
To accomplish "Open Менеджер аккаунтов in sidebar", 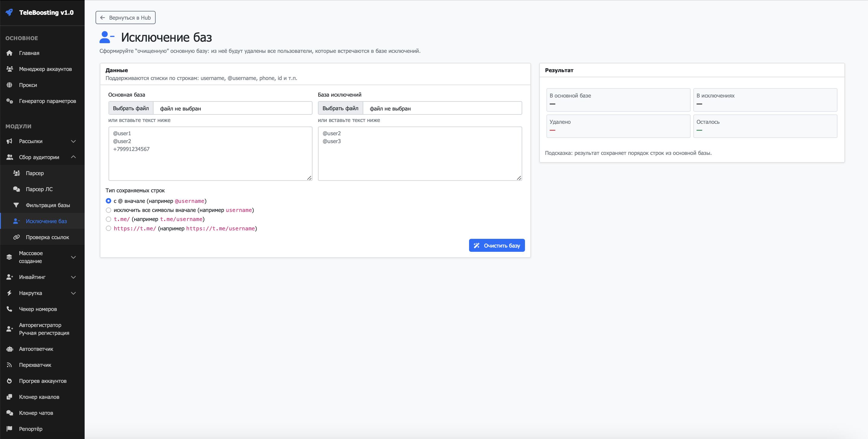I will pyautogui.click(x=45, y=69).
